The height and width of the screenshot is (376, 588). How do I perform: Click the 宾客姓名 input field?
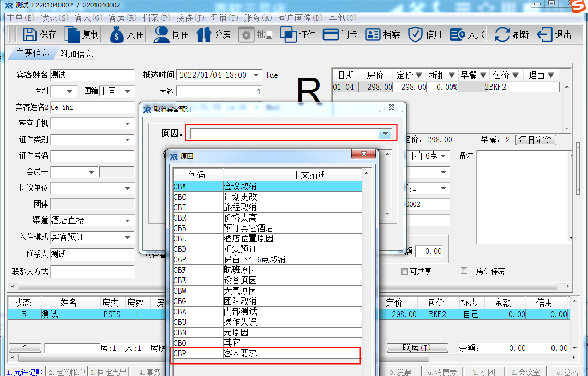coord(92,75)
